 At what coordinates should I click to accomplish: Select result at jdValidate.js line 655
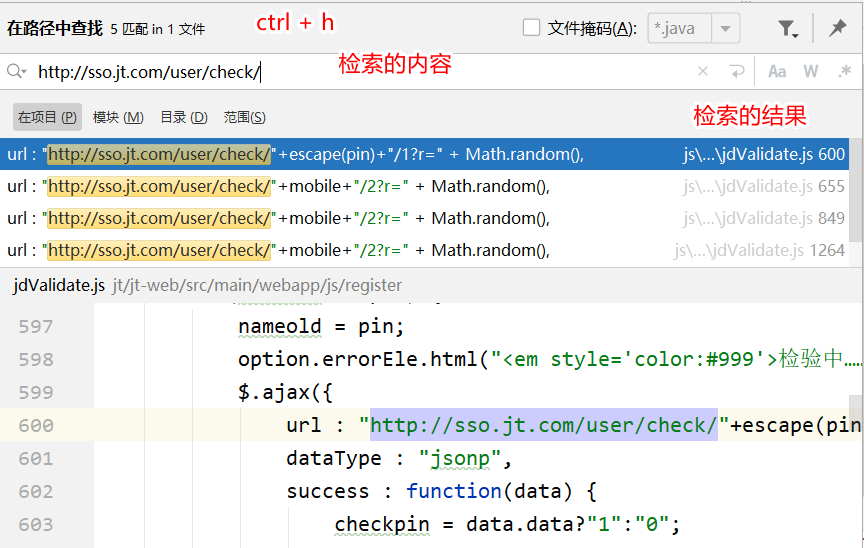point(424,186)
